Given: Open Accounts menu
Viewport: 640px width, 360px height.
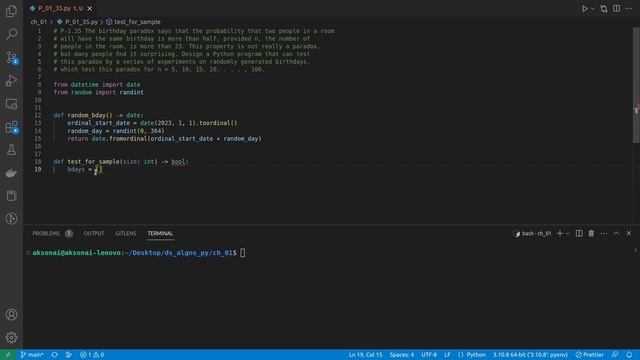Looking at the screenshot, I should click(x=11, y=315).
